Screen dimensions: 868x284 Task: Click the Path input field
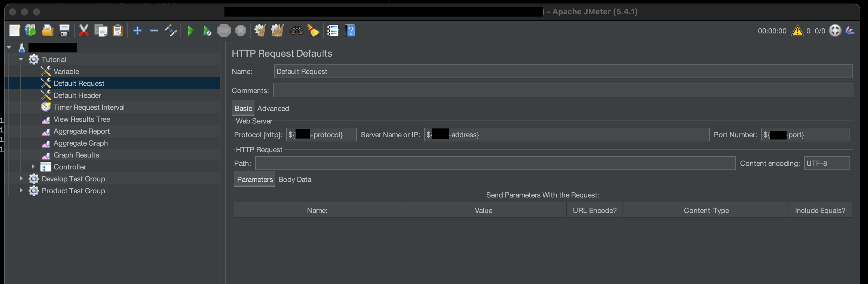495,163
